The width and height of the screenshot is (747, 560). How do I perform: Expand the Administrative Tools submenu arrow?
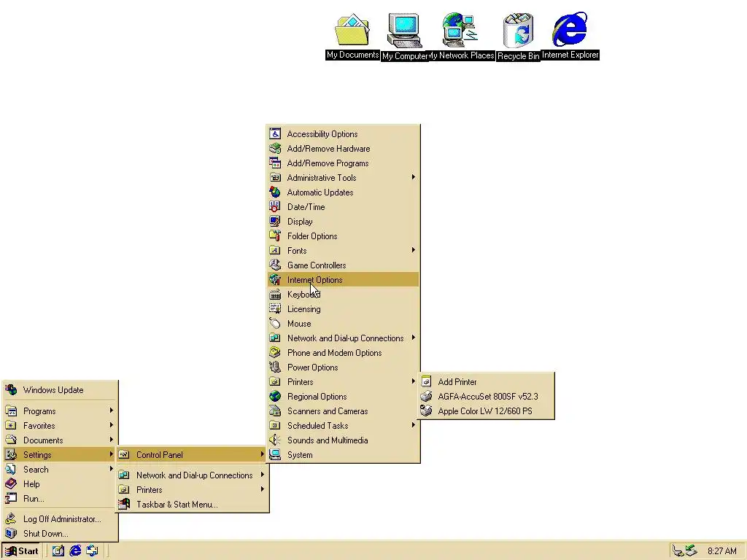pyautogui.click(x=413, y=177)
